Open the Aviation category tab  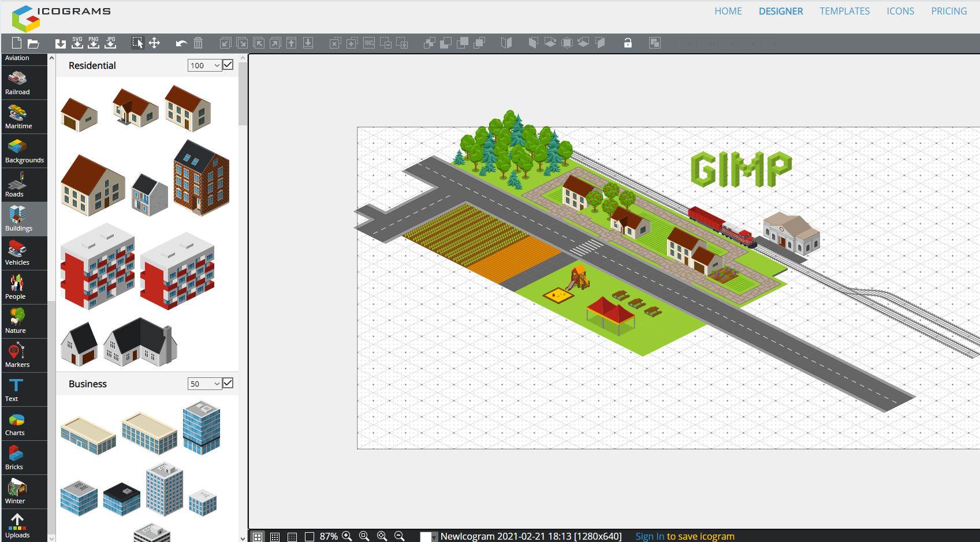pos(24,59)
